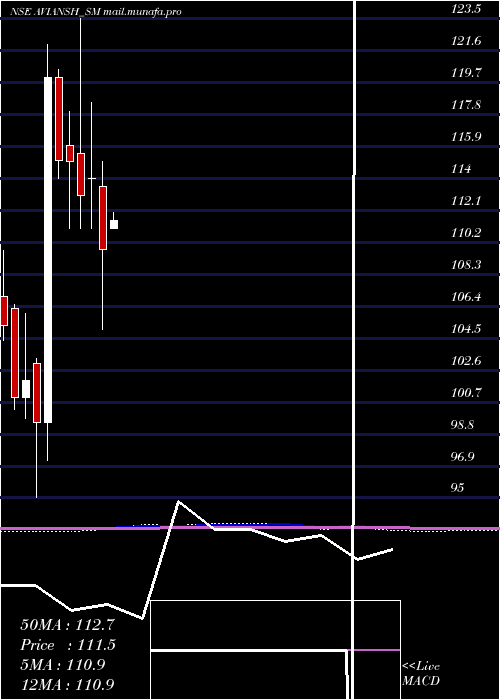
Task: Click the 108.3 price axis label
Action: (x=466, y=265)
